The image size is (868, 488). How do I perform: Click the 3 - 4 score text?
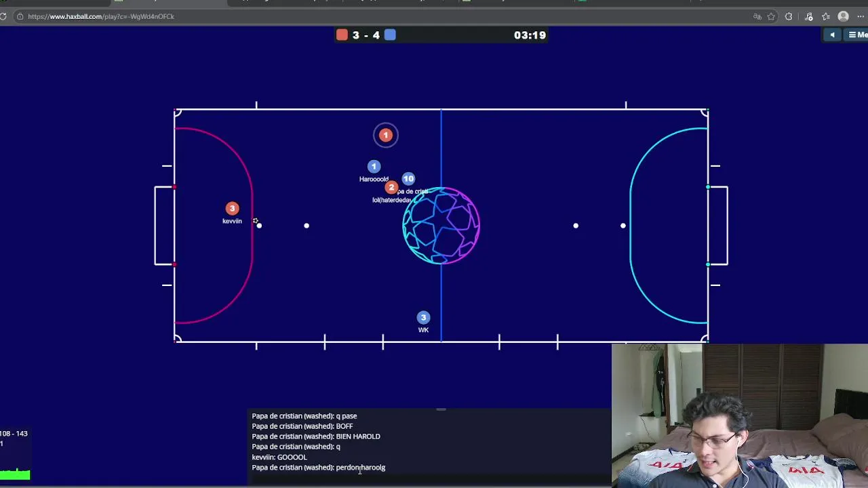pyautogui.click(x=366, y=35)
